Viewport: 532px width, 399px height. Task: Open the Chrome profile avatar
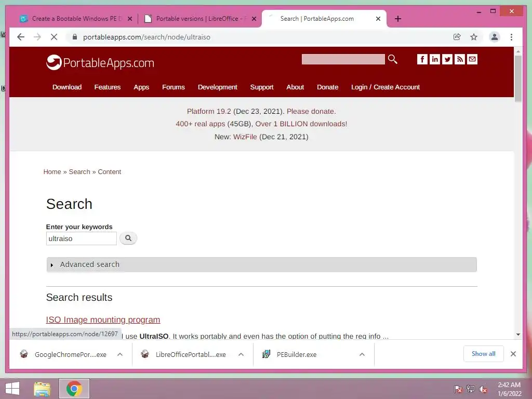coord(495,37)
